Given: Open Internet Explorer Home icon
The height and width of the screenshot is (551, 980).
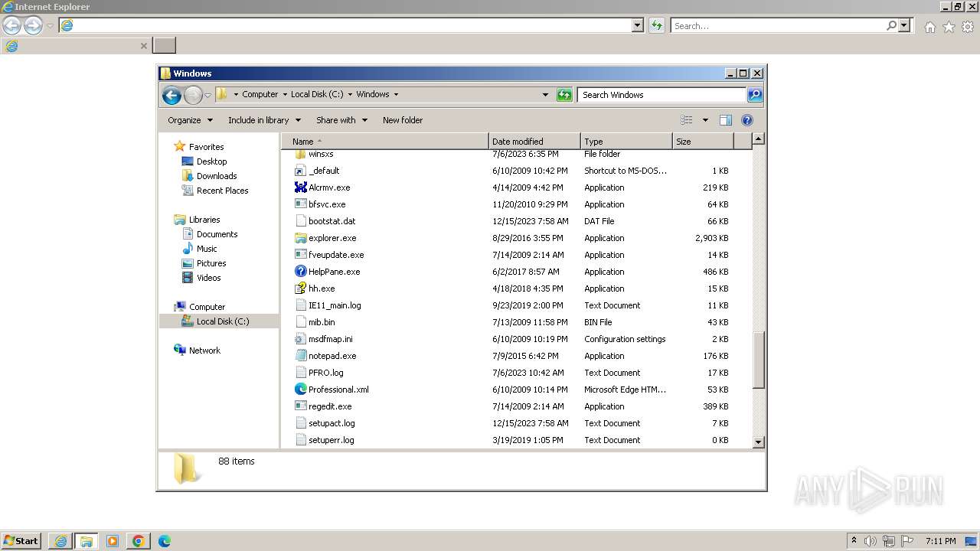Looking at the screenshot, I should click(929, 27).
